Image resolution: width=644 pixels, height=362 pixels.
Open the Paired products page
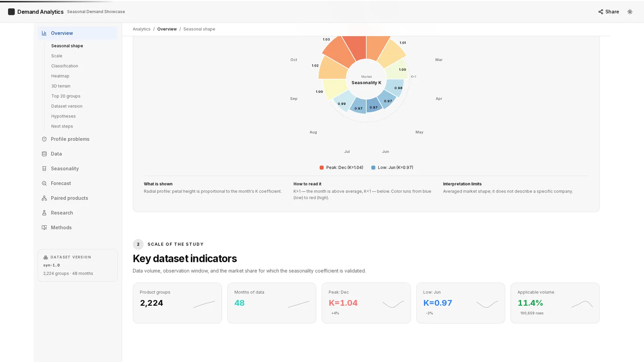78,198
